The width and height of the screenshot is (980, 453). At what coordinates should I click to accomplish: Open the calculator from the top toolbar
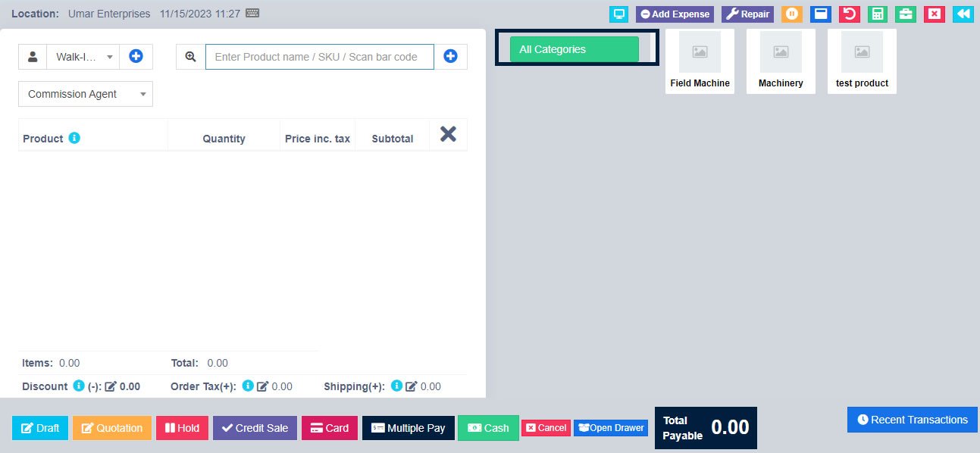(x=877, y=14)
